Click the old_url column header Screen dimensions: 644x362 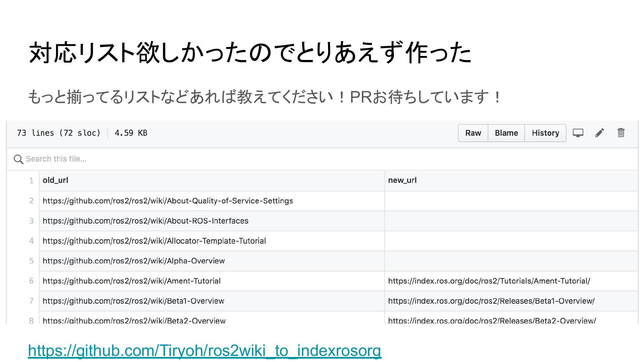55,180
